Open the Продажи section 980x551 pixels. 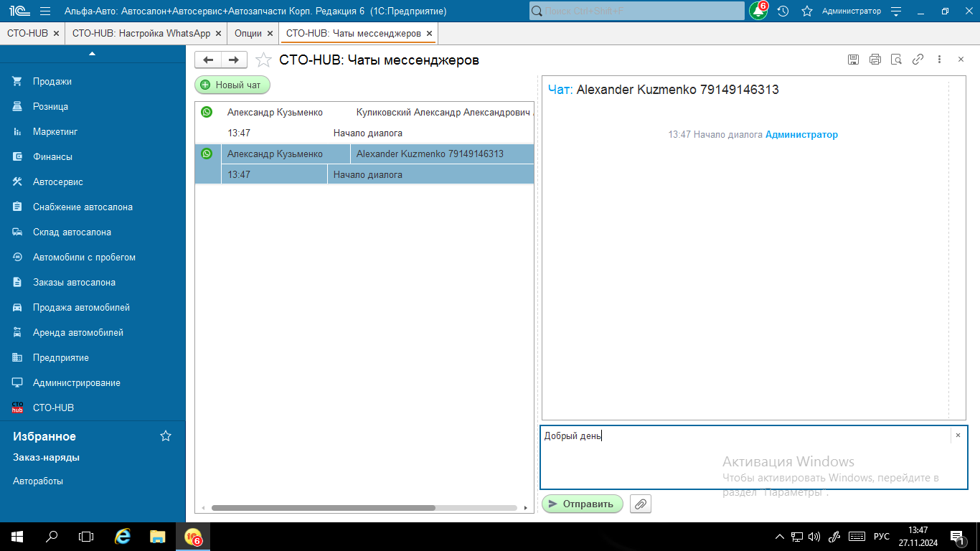(93, 82)
